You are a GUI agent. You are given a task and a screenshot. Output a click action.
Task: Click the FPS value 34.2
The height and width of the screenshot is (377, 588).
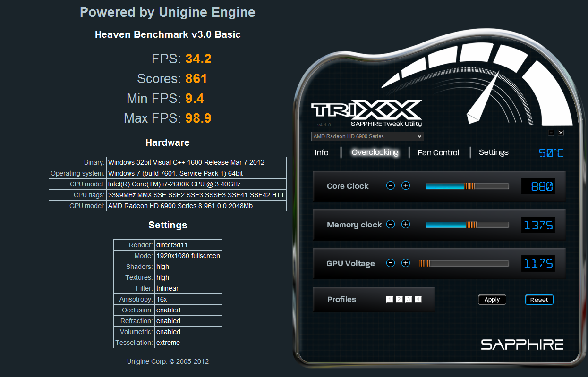point(198,59)
